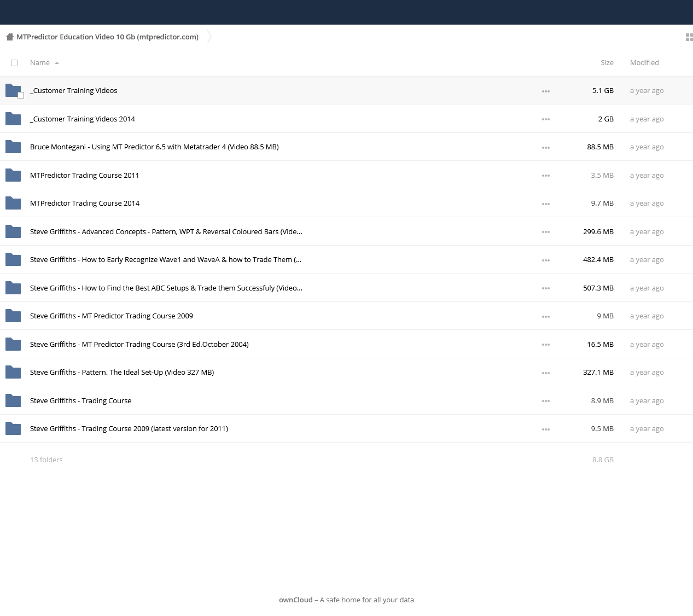
Task: Click the 482.4 MB size value
Action: point(598,259)
